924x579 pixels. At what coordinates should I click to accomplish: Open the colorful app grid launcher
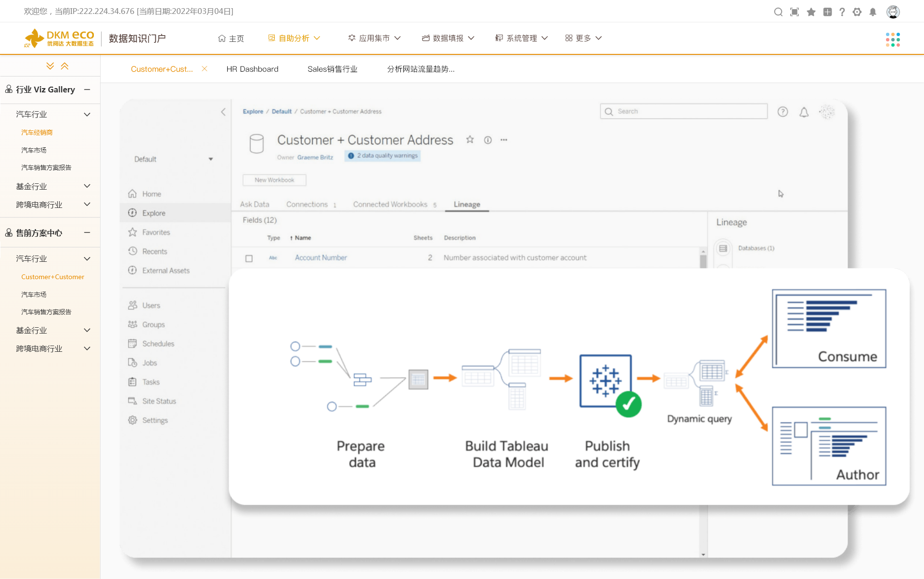coord(893,39)
